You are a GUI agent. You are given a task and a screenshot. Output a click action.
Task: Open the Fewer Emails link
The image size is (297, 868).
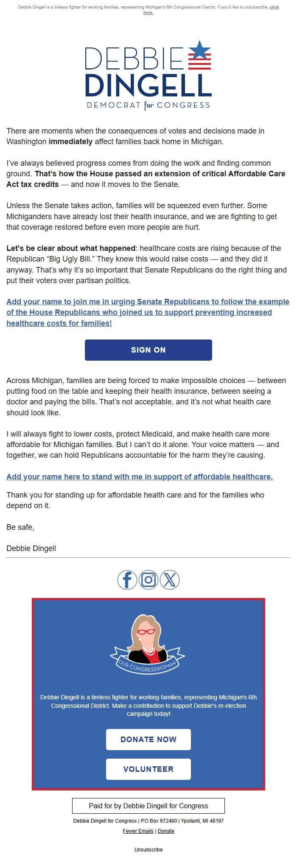point(138,831)
